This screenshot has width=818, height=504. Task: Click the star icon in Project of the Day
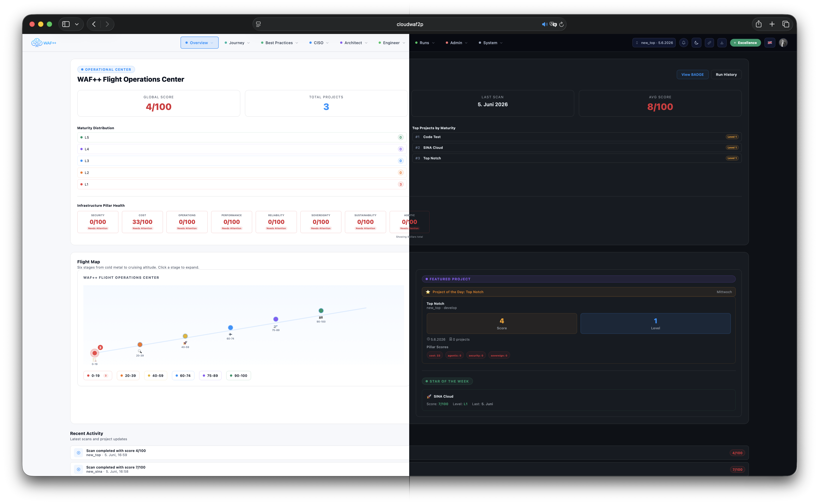tap(428, 292)
